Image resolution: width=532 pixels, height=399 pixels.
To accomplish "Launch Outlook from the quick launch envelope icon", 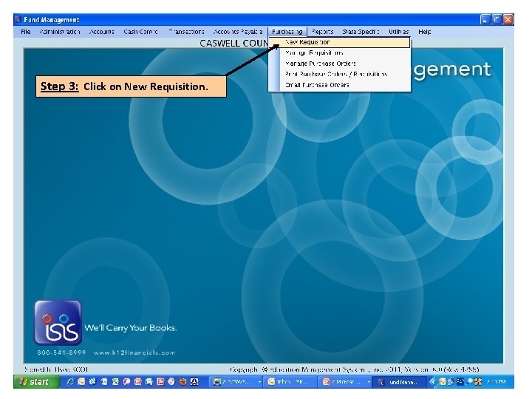I will (81, 381).
